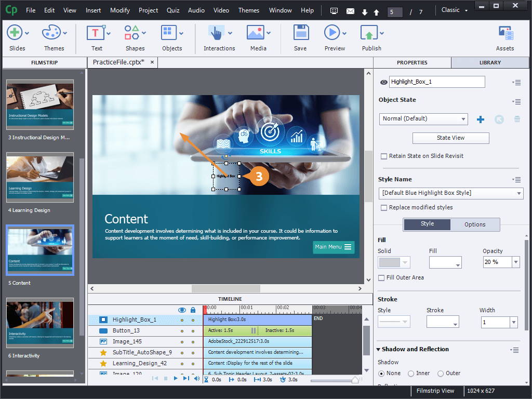This screenshot has width=532, height=399.
Task: Switch to the LIBRARY tab
Action: [x=489, y=62]
